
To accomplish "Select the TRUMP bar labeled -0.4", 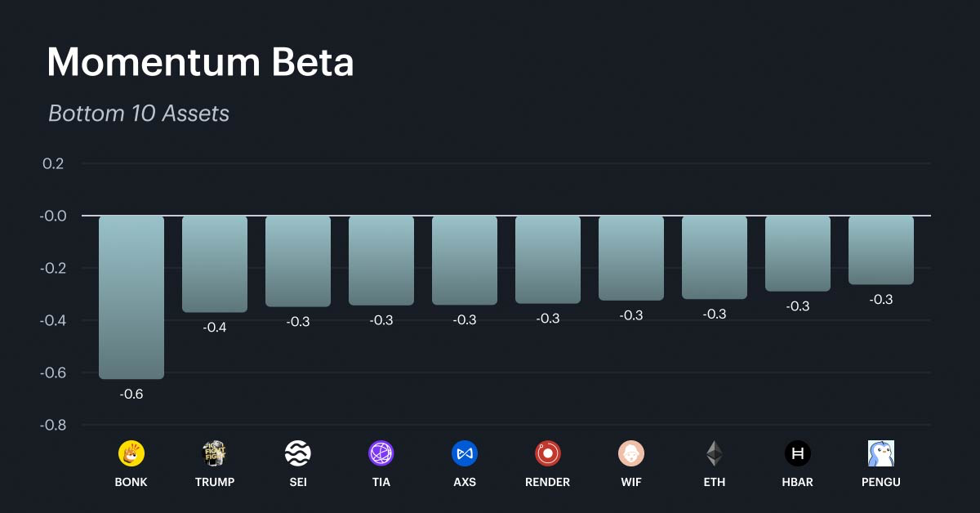I will click(x=215, y=264).
